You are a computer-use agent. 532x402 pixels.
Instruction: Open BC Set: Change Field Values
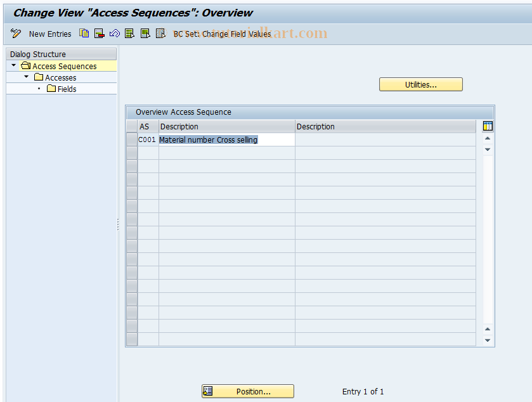point(222,34)
